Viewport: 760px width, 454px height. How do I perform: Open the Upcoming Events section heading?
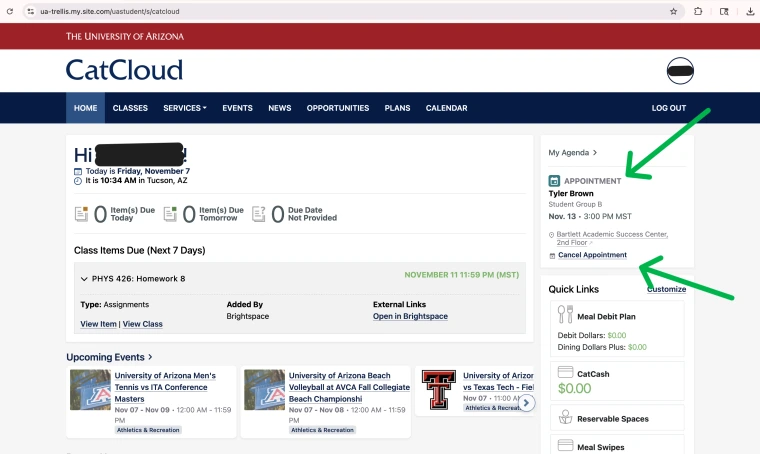pos(109,357)
